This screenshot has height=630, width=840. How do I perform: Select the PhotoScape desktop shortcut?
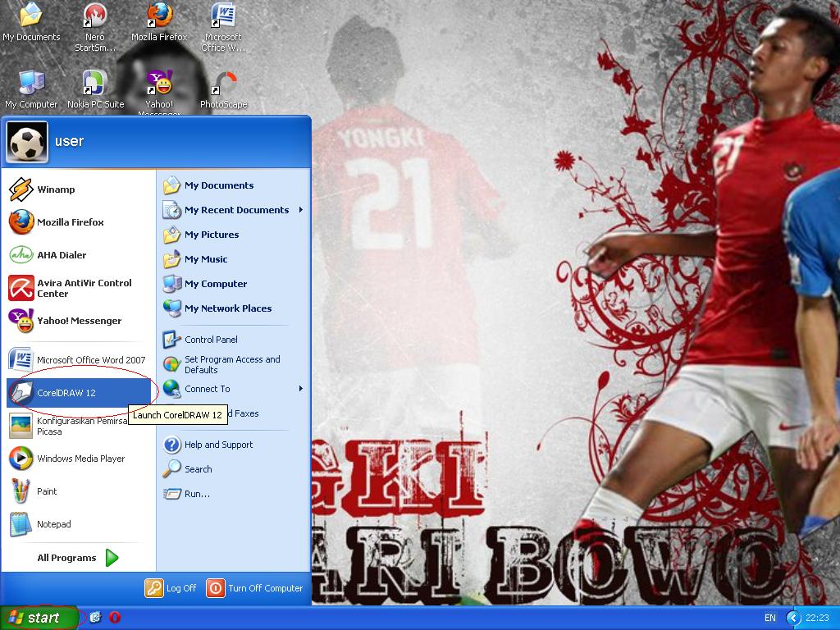223,90
